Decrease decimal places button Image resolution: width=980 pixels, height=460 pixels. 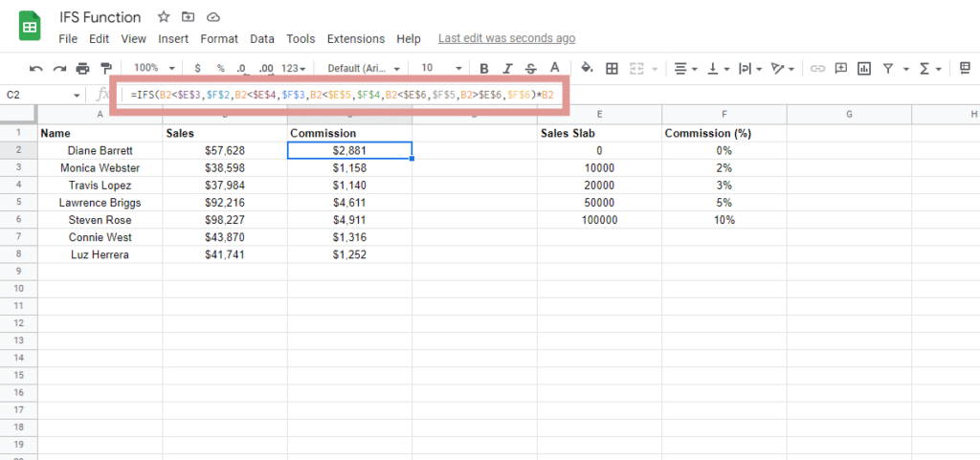point(242,68)
